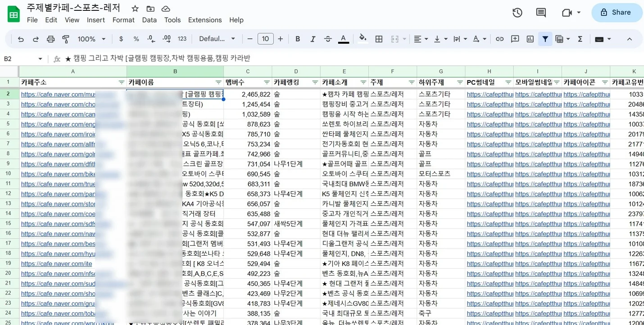Select 모터스포츠 cell
644x325 pixels.
coord(441,174)
